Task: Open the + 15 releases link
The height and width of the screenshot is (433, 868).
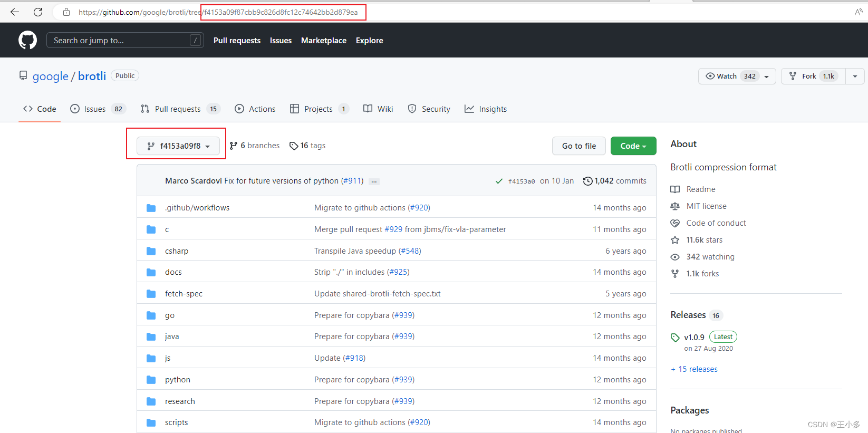Action: click(694, 369)
